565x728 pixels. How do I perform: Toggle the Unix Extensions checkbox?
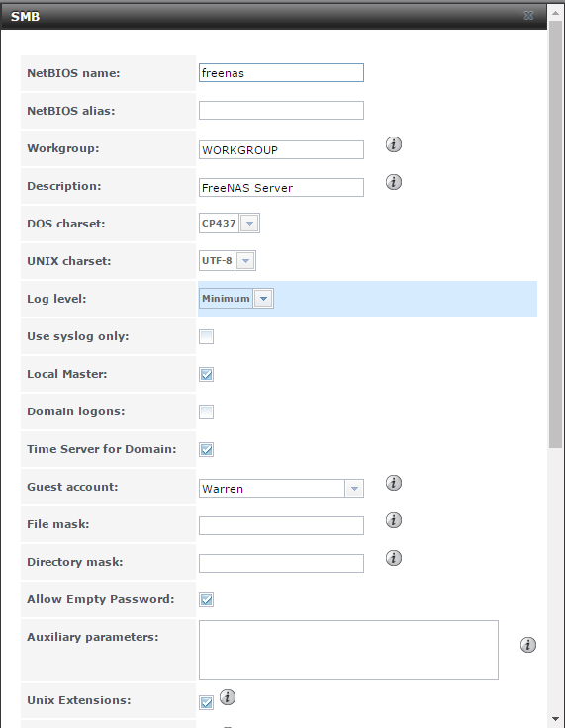(x=206, y=702)
